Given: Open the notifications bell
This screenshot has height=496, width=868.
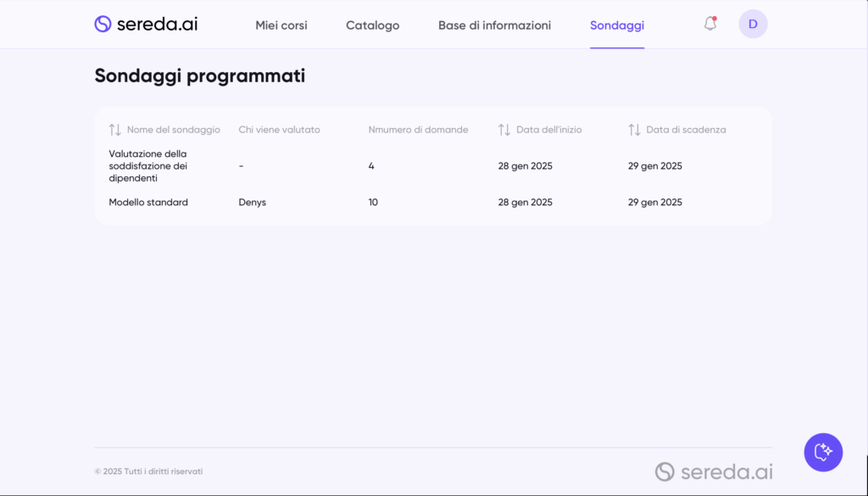Looking at the screenshot, I should [x=710, y=24].
